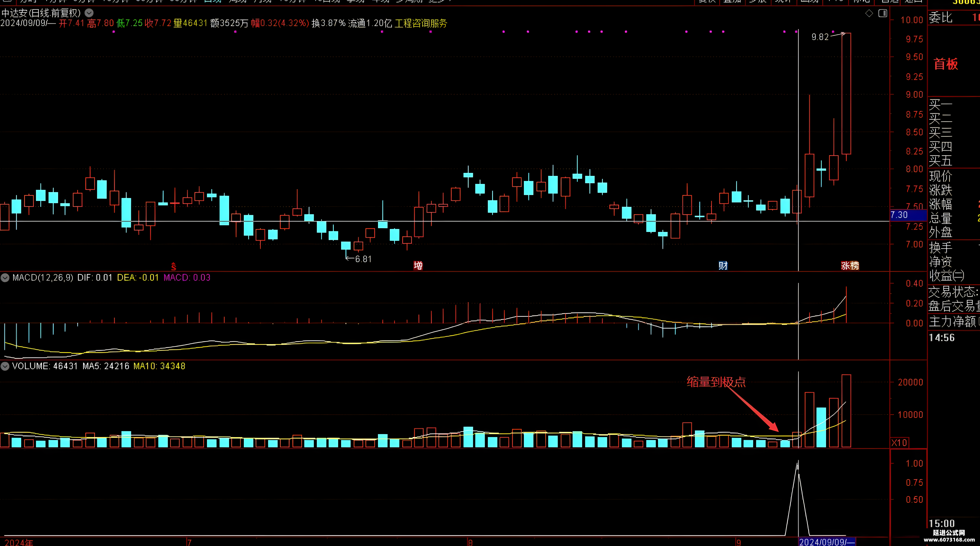Expand the MACD indicator dropdown

5,277
